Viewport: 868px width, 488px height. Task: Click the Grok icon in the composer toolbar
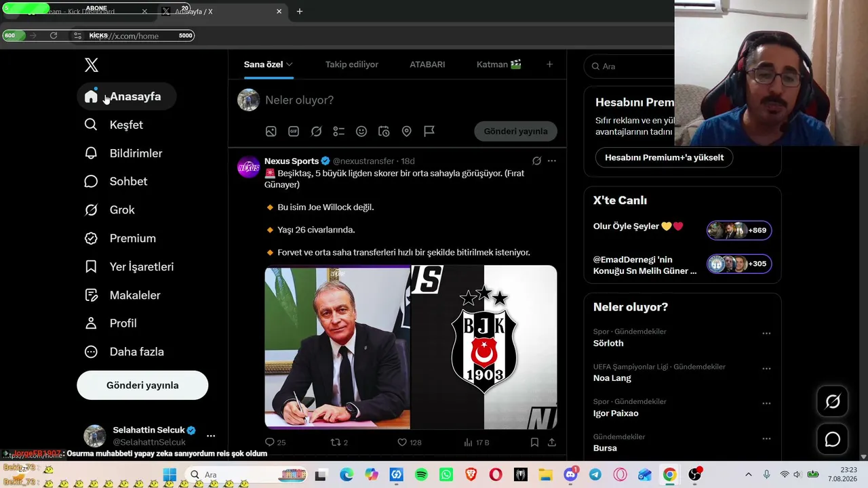click(x=316, y=131)
